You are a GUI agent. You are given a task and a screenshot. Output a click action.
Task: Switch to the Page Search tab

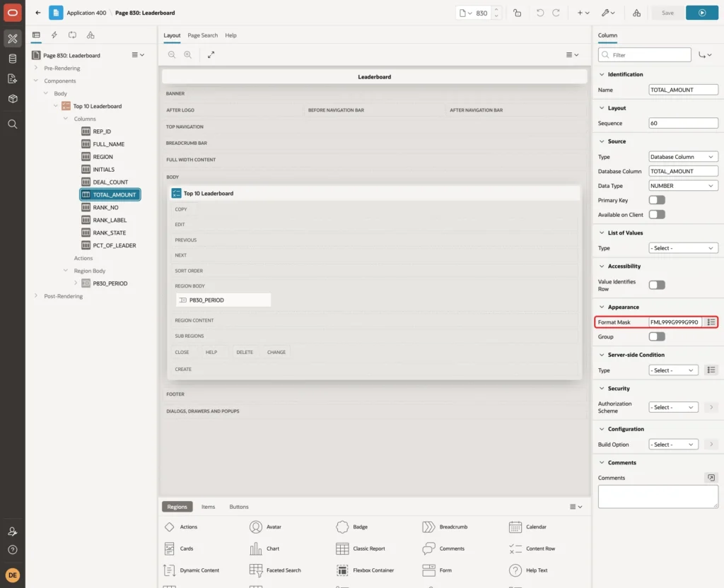(202, 35)
